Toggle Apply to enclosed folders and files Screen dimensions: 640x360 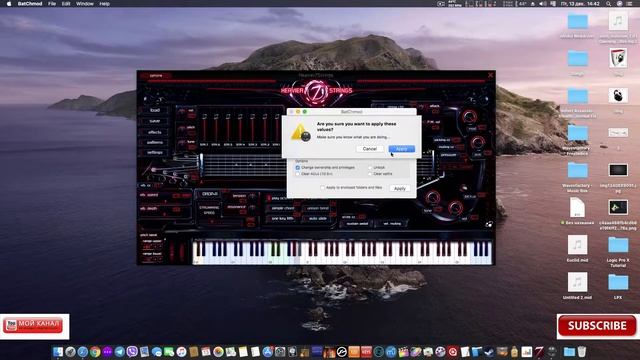(322, 188)
